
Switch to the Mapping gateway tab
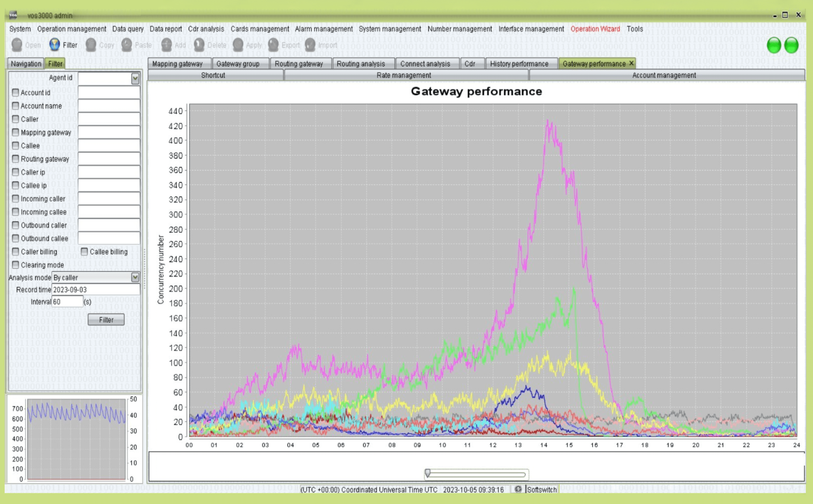179,64
